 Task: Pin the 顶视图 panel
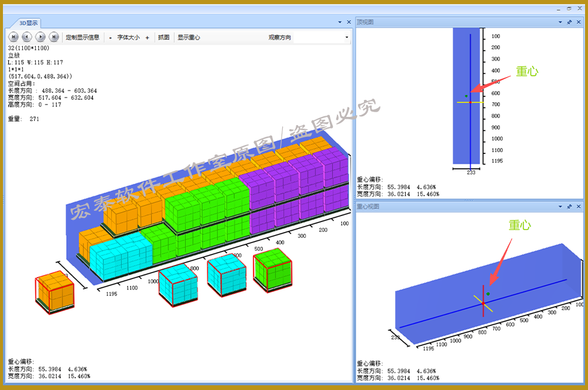(x=569, y=22)
